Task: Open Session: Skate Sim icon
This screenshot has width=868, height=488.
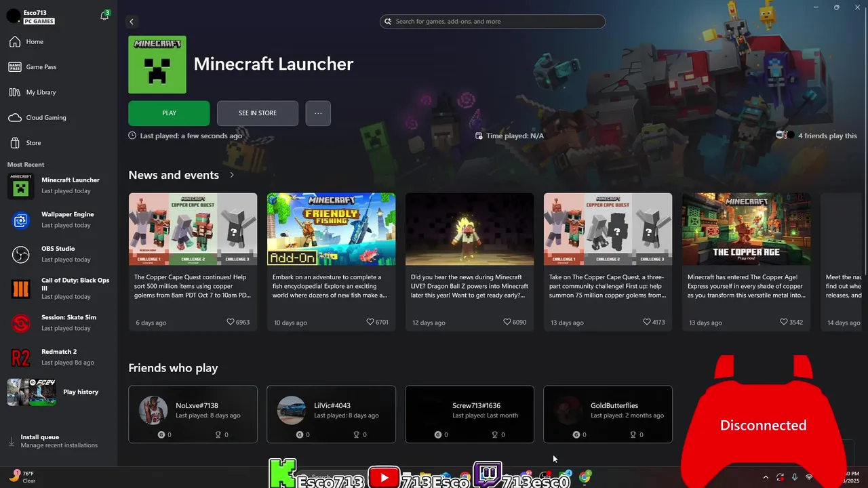Action: [20, 323]
